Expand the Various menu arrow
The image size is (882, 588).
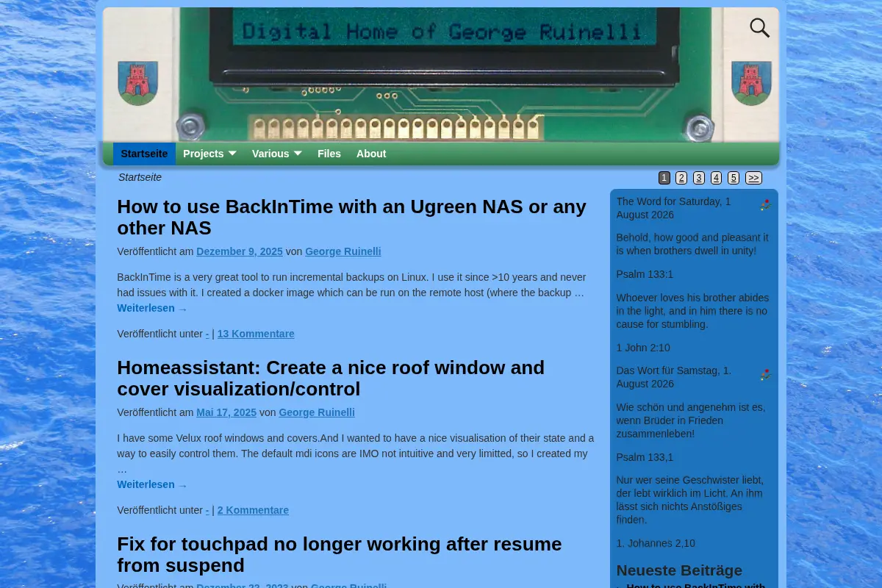298,153
